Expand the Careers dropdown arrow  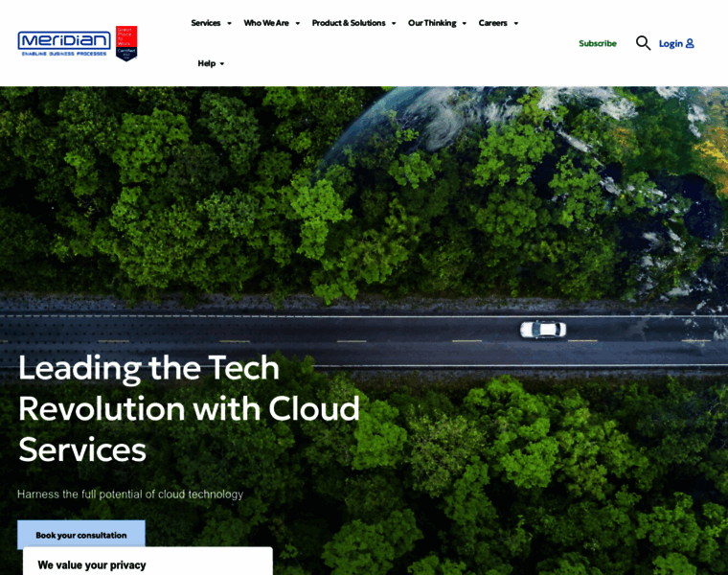[515, 23]
